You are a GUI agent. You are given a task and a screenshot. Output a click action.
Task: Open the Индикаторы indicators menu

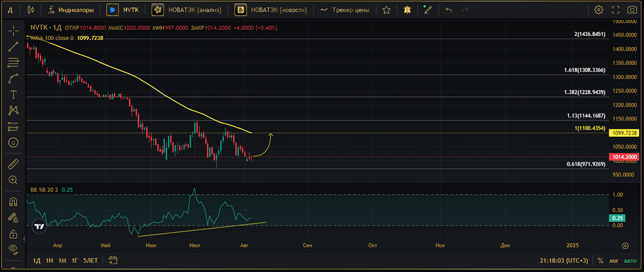pos(71,10)
